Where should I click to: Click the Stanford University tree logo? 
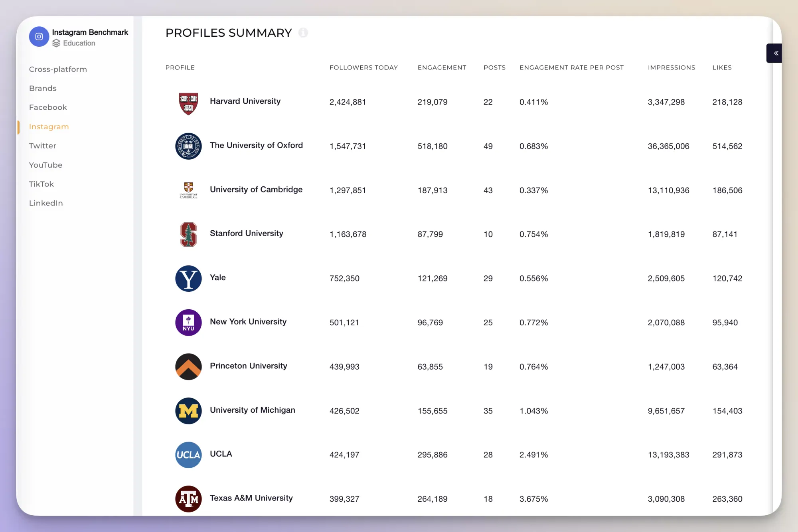[x=188, y=234]
